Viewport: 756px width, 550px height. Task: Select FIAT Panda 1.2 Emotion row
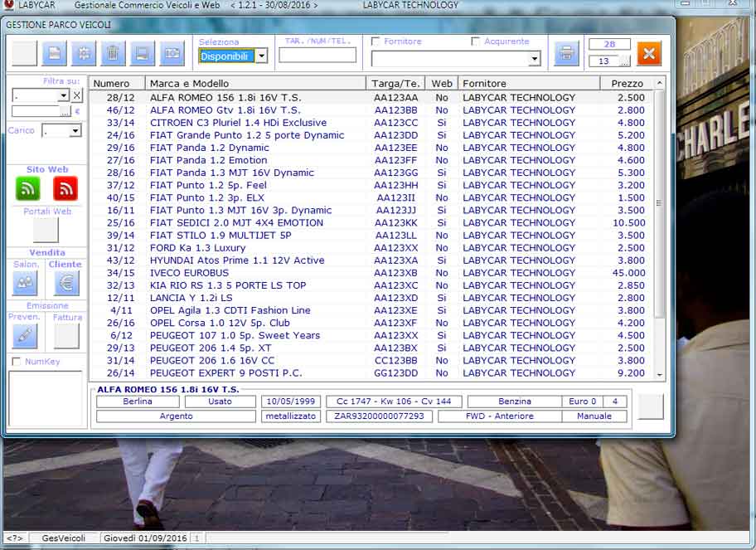pyautogui.click(x=371, y=160)
